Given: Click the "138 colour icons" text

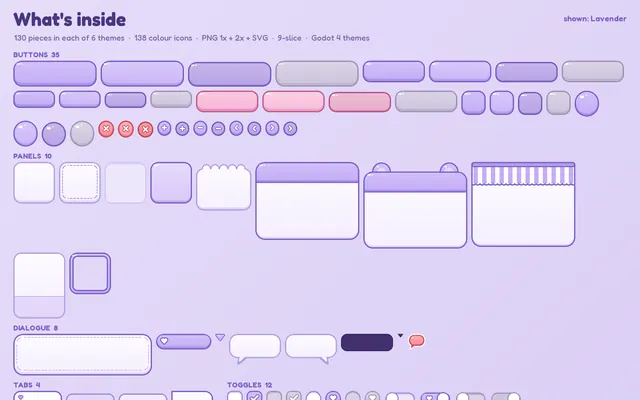Looking at the screenshot, I should pyautogui.click(x=163, y=38).
